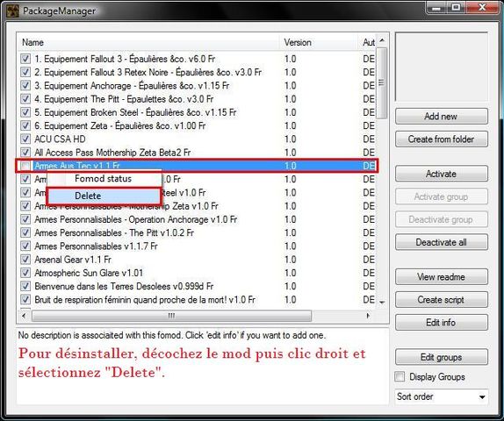Image resolution: width=504 pixels, height=421 pixels.
Task: Click the horizontal scrollbar left arrow
Action: 24,316
